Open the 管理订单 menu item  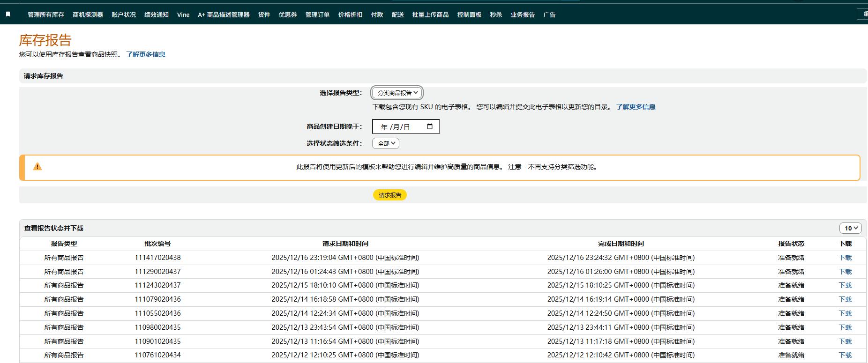[317, 15]
